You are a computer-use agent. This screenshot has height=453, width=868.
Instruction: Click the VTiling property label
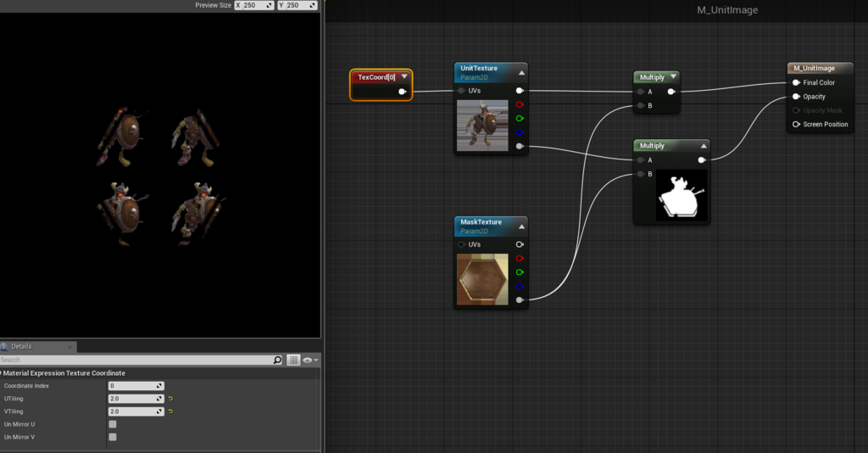(14, 411)
